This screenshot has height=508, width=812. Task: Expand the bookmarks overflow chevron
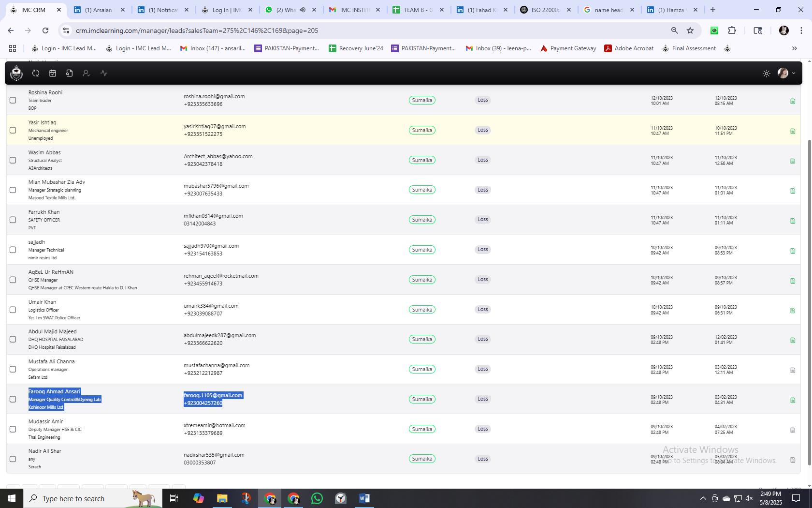click(x=794, y=48)
